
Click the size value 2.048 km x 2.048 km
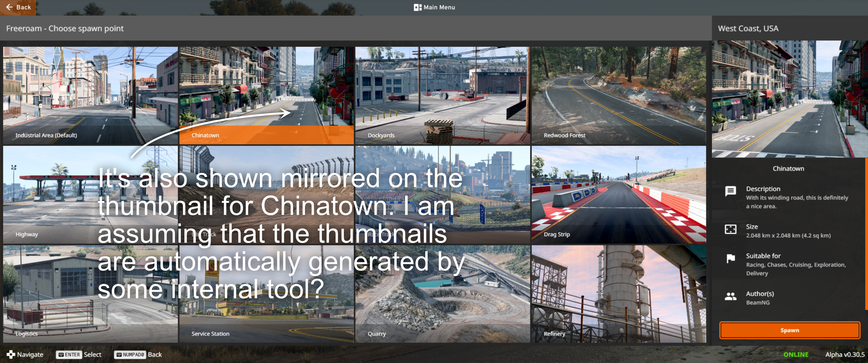[x=788, y=236]
